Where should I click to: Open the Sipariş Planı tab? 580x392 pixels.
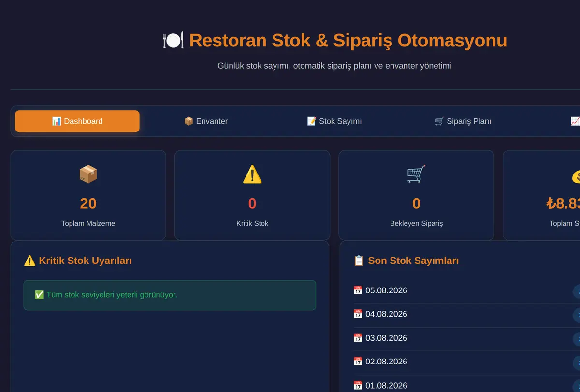pos(463,121)
